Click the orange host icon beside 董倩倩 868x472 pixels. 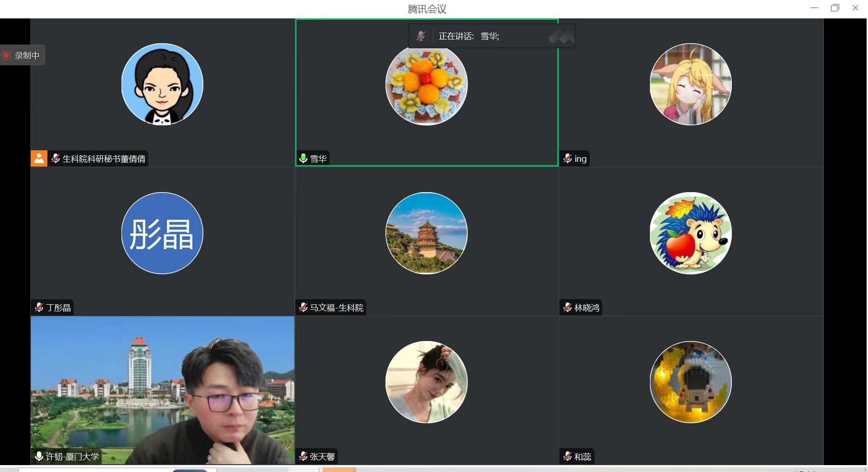tap(39, 159)
